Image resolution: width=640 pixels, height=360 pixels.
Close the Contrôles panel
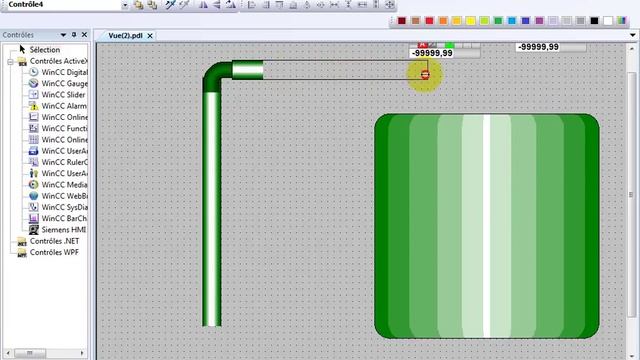(x=84, y=35)
